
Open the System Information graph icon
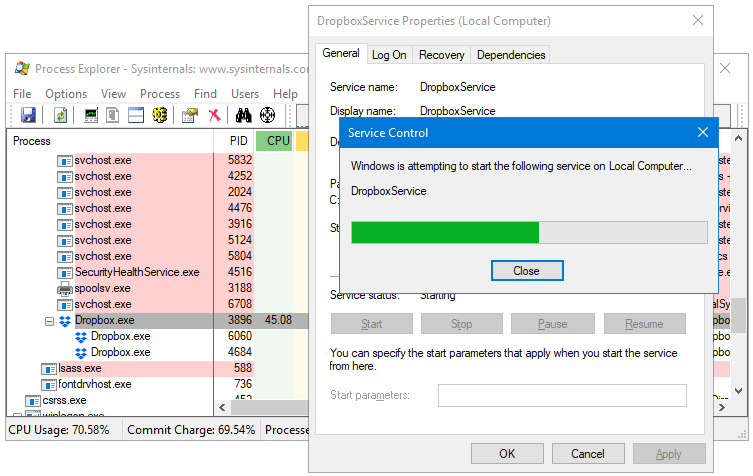[x=91, y=116]
